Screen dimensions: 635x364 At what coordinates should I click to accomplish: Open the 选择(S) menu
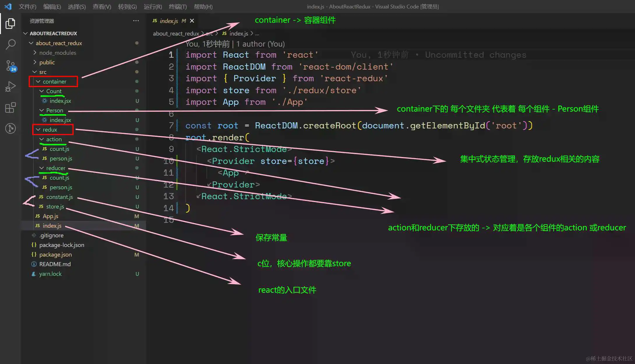(x=77, y=6)
